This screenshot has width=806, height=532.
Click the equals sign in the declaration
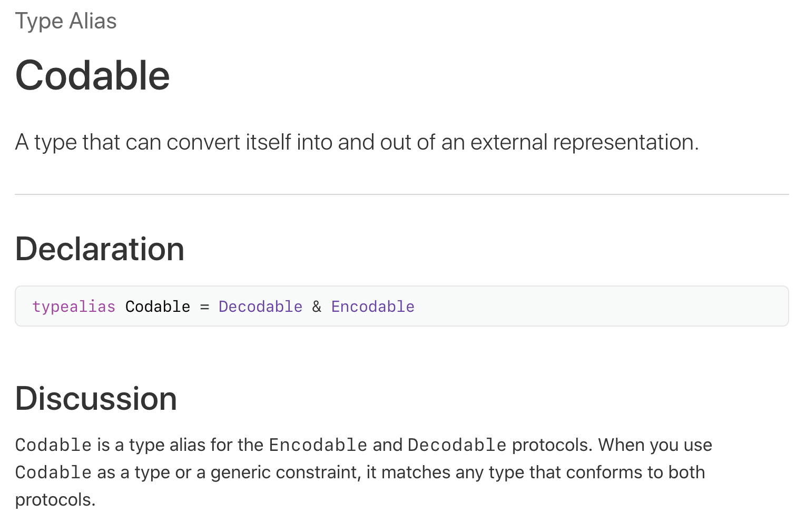[x=204, y=307]
